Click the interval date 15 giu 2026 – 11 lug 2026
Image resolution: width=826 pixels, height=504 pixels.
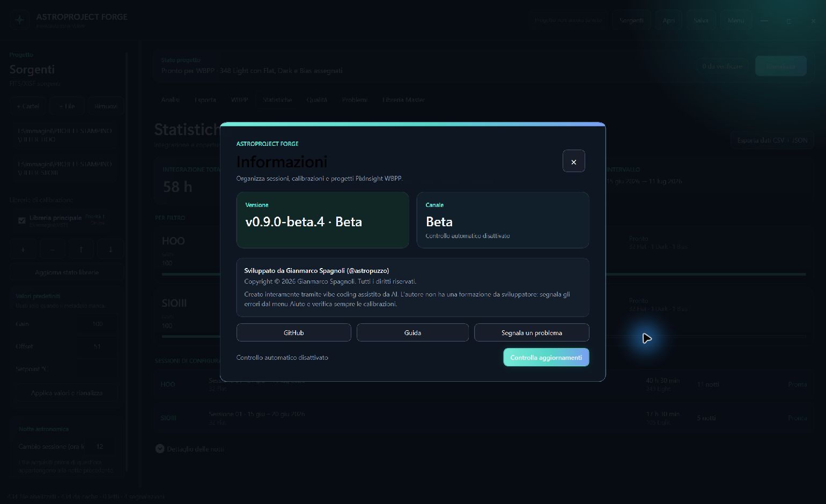[644, 181]
